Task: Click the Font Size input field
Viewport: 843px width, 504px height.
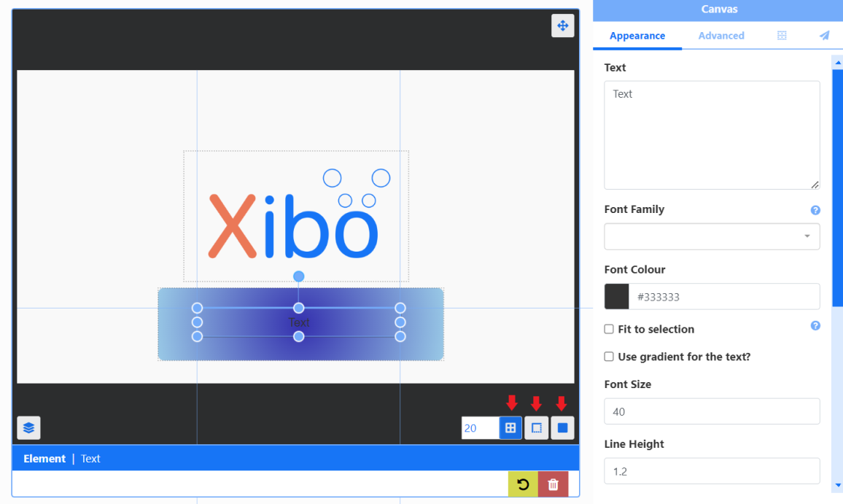Action: coord(712,411)
